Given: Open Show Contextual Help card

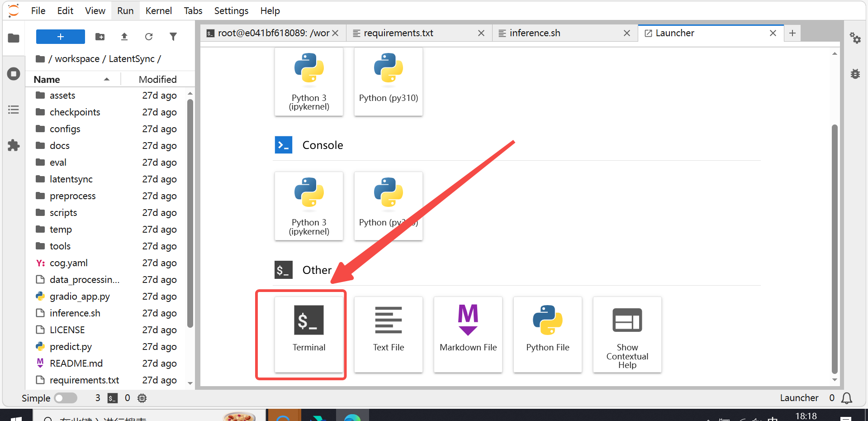Looking at the screenshot, I should [x=627, y=334].
